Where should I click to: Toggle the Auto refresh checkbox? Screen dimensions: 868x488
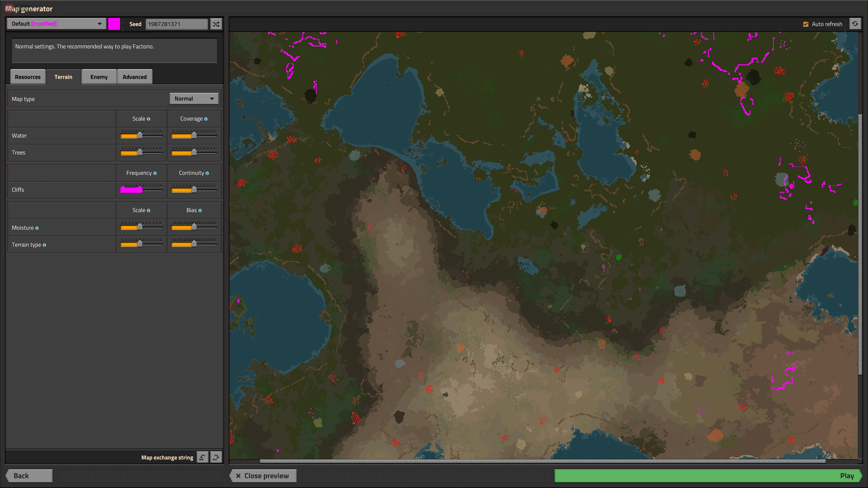coord(806,24)
